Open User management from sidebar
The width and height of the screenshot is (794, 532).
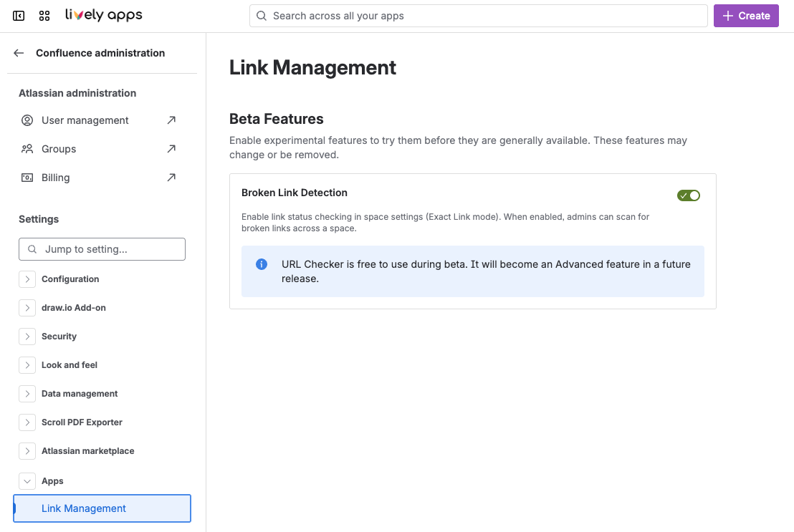[85, 120]
